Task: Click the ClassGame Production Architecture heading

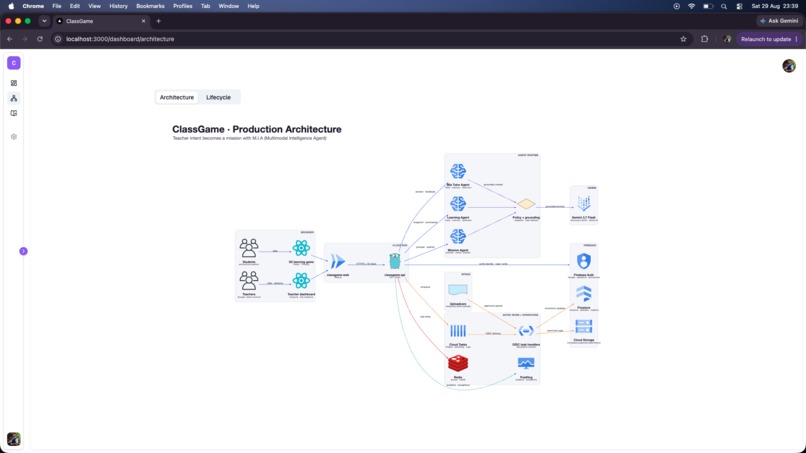Action: (257, 129)
